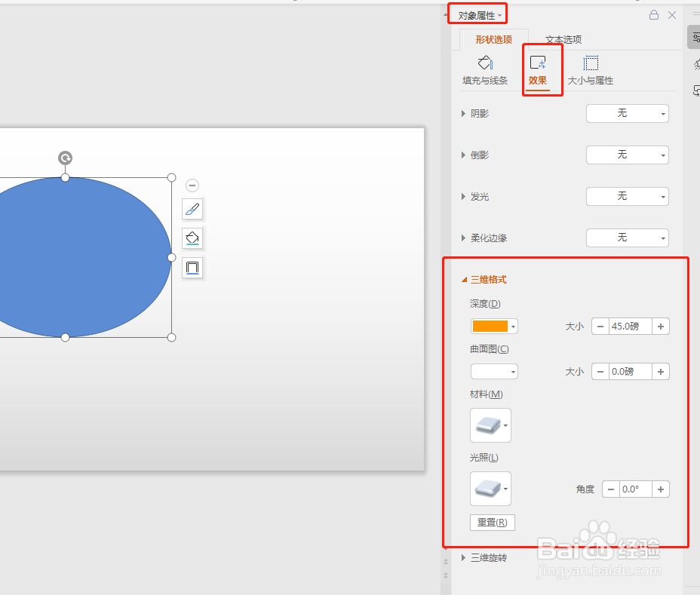Open the 发光 preset dropdown showing 无
The image size is (700, 595).
[x=628, y=196]
